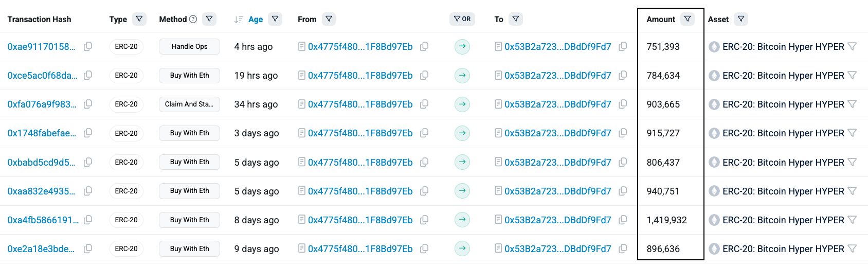Click Method help question mark icon

point(193,20)
